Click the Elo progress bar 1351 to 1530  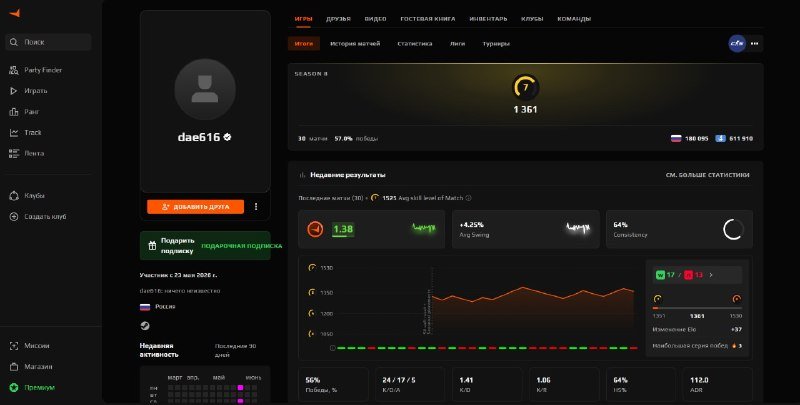[697, 308]
